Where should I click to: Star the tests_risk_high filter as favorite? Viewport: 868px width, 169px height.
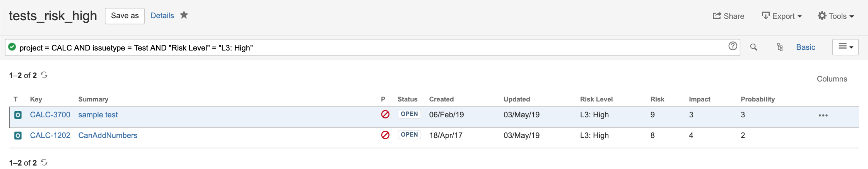pyautogui.click(x=184, y=15)
